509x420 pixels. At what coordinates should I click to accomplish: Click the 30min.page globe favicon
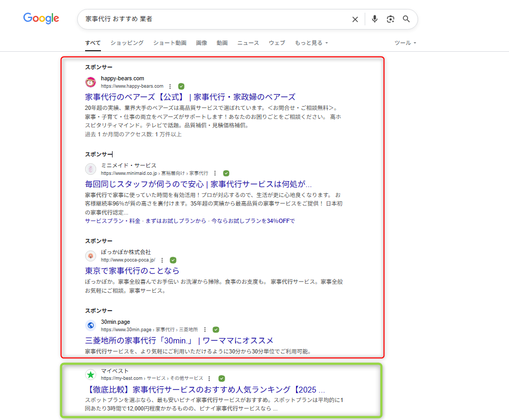[x=90, y=325]
